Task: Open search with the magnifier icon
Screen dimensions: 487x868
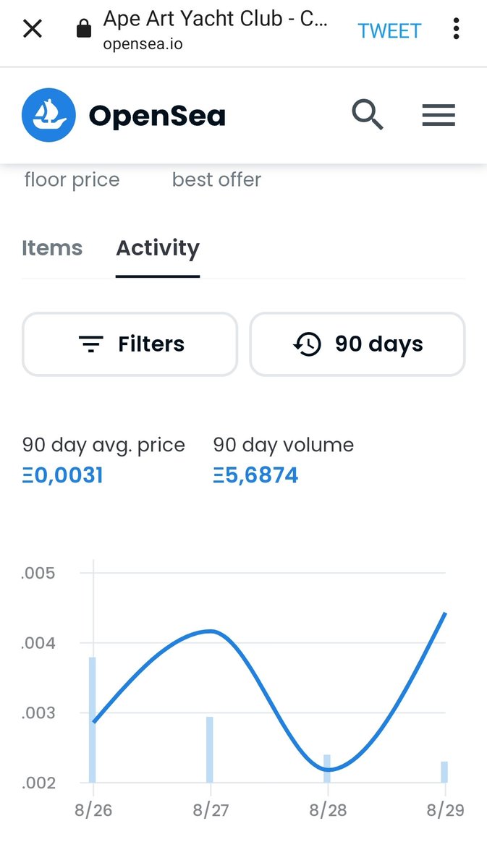Action: click(x=368, y=115)
